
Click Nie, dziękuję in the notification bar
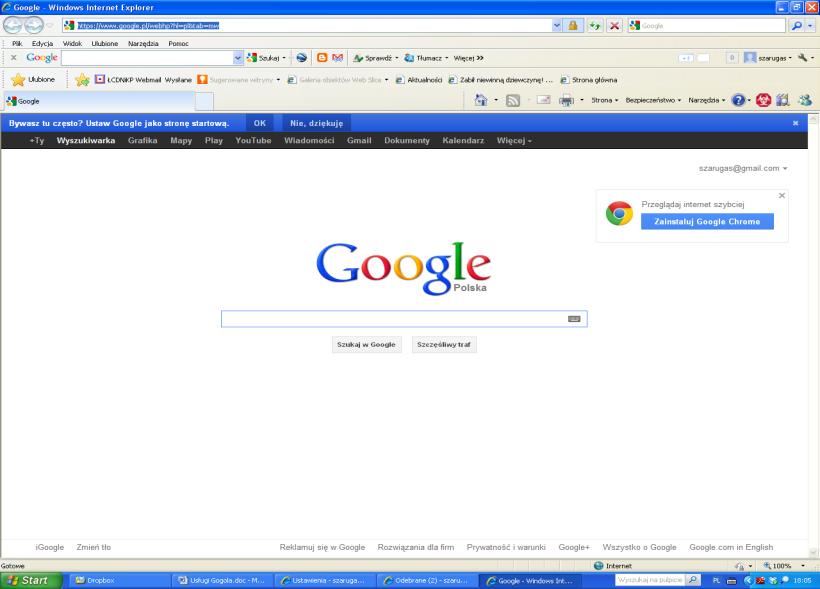coord(316,123)
